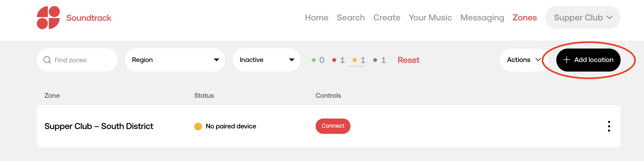Click the Soundtrack logo icon
644x161 pixels.
(x=48, y=18)
